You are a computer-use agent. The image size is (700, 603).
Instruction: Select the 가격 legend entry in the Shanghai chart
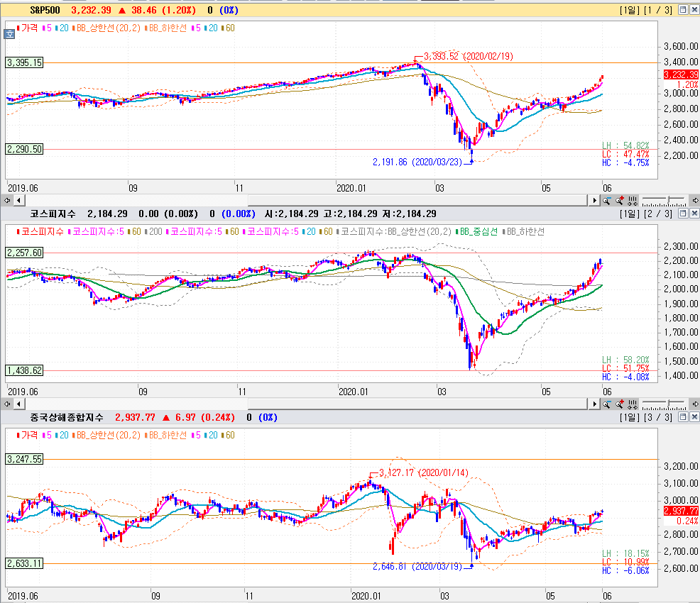28,436
